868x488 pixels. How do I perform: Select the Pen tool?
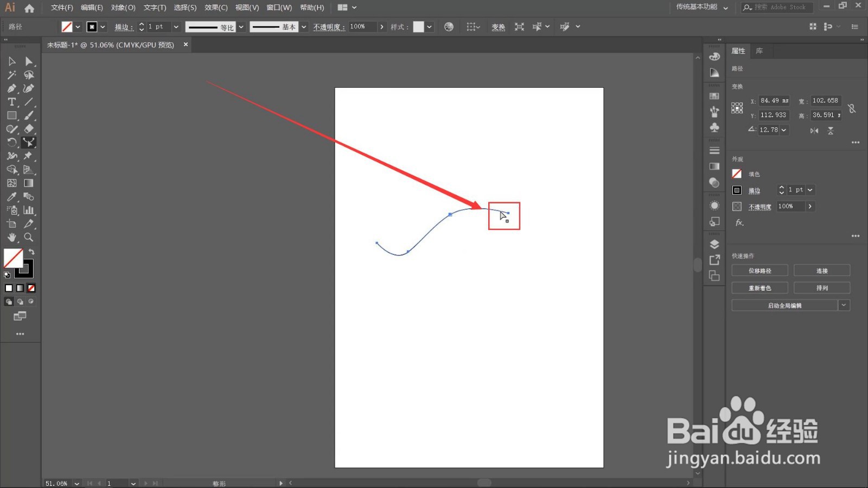(12, 88)
